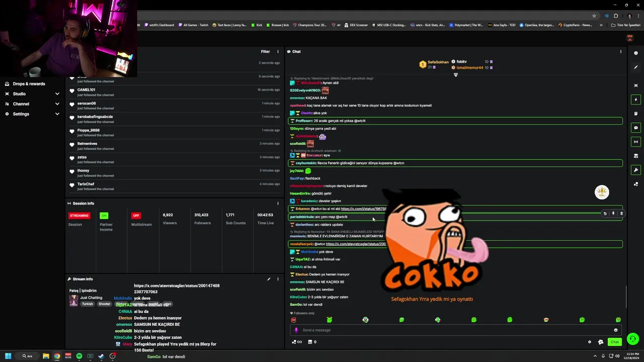Click the three-circles icon in right sidebar
This screenshot has height=362, width=644.
[x=636, y=184]
